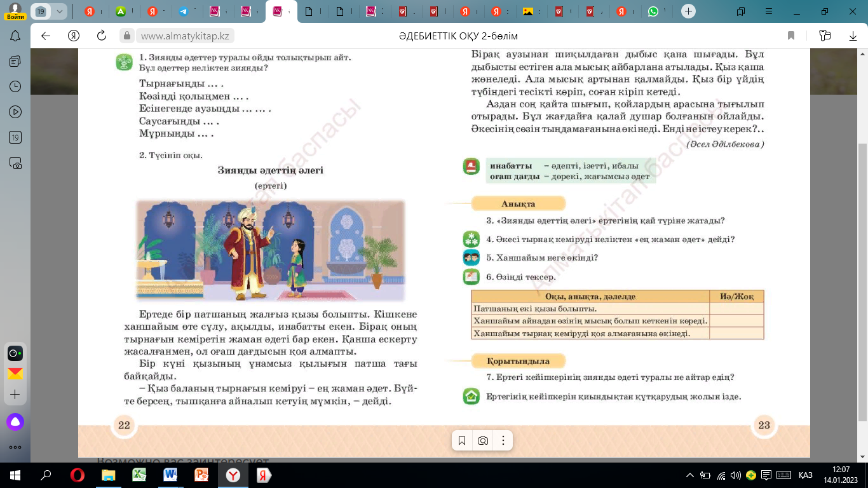868x488 pixels.
Task: Switch to the Telegram tab
Action: pyautogui.click(x=183, y=11)
